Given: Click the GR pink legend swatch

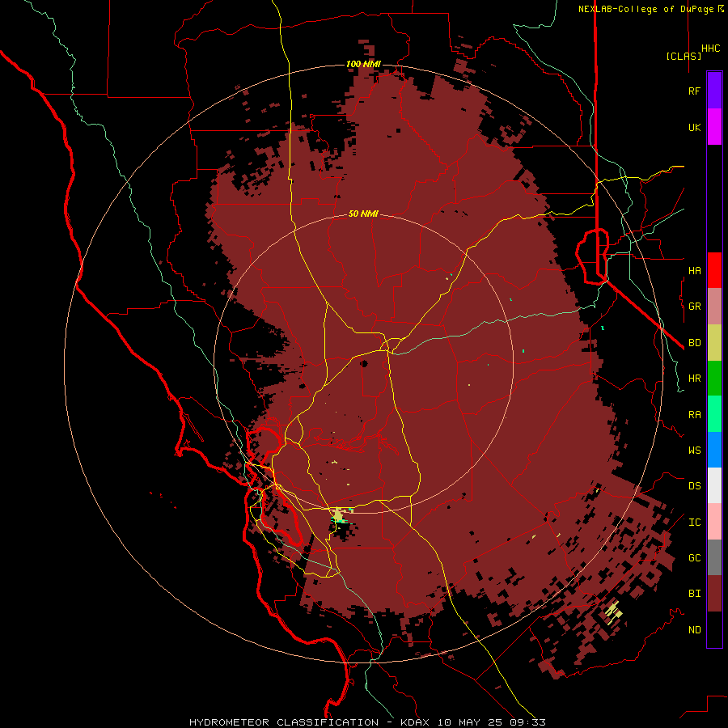Looking at the screenshot, I should pyautogui.click(x=714, y=307).
